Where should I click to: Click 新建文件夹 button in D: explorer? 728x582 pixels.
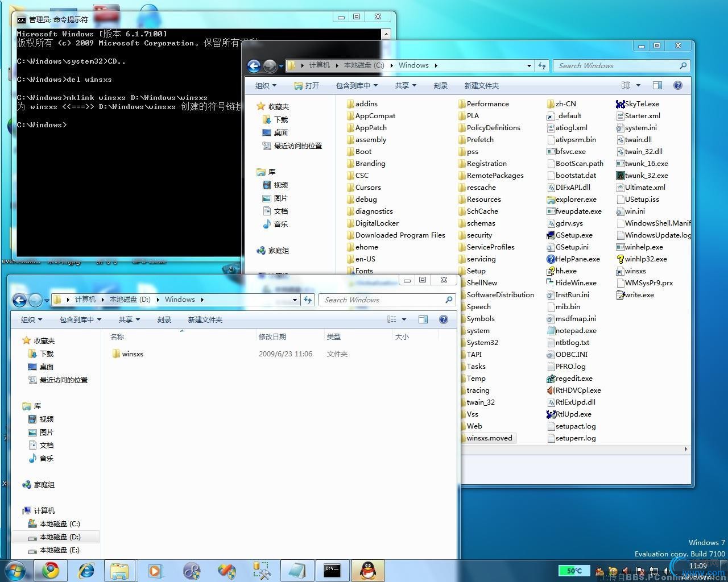(x=205, y=320)
